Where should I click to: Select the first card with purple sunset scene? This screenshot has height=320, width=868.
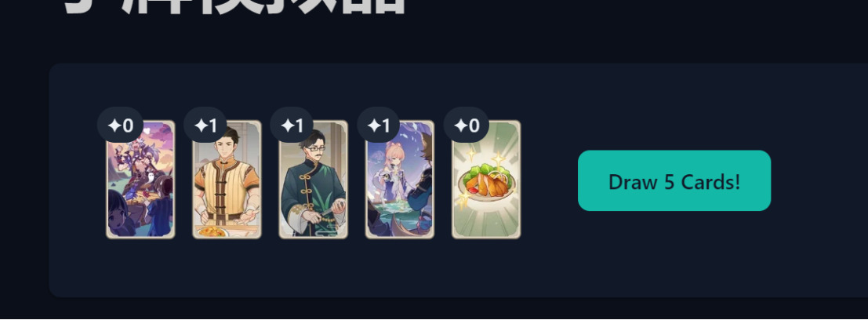(x=140, y=180)
